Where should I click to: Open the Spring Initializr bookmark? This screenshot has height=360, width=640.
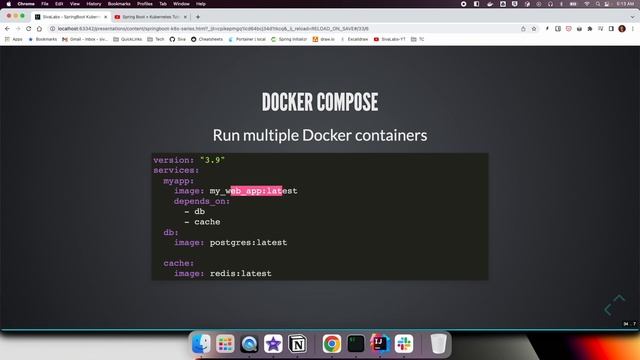[289, 39]
